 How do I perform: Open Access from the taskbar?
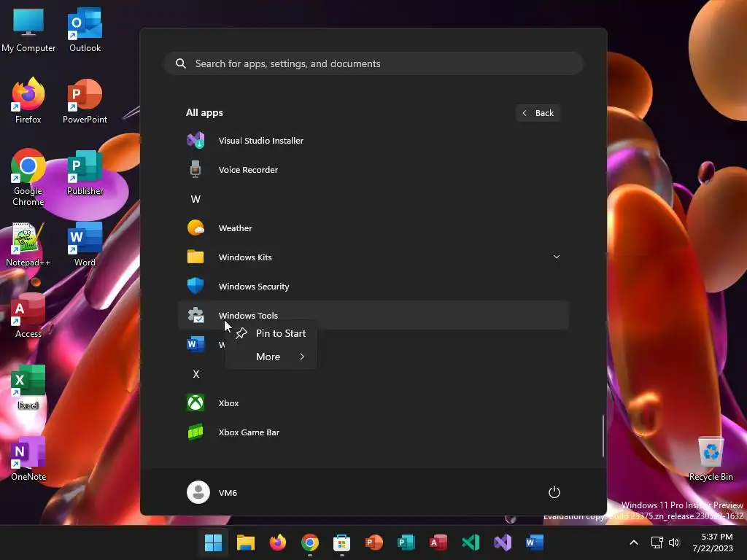[438, 542]
